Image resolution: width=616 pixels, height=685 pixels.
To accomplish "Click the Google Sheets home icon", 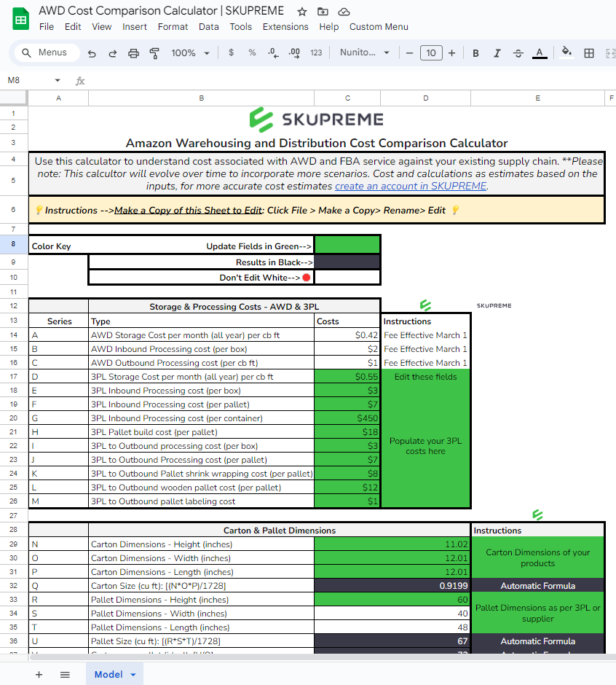I will pyautogui.click(x=20, y=19).
